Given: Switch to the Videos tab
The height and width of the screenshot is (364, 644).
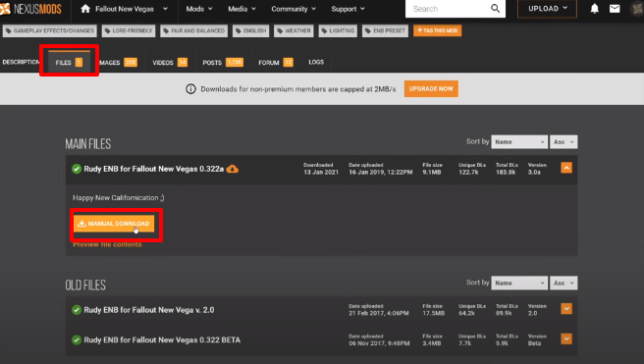Looking at the screenshot, I should click(x=170, y=63).
